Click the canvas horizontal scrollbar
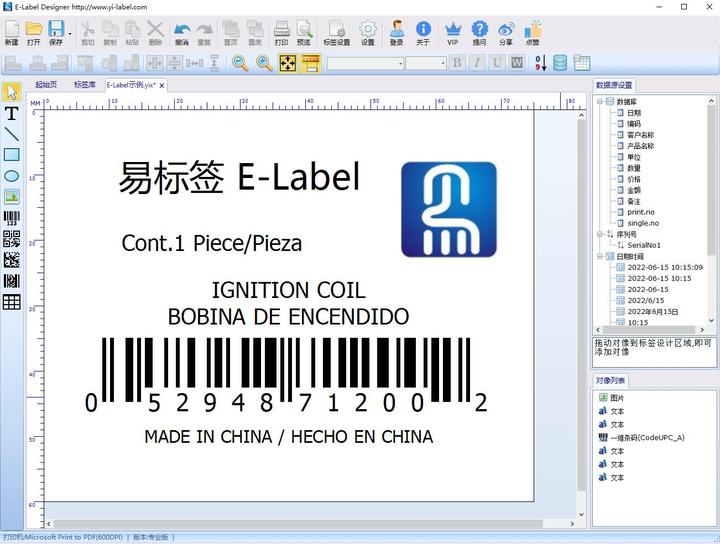This screenshot has width=720, height=544. (298, 524)
